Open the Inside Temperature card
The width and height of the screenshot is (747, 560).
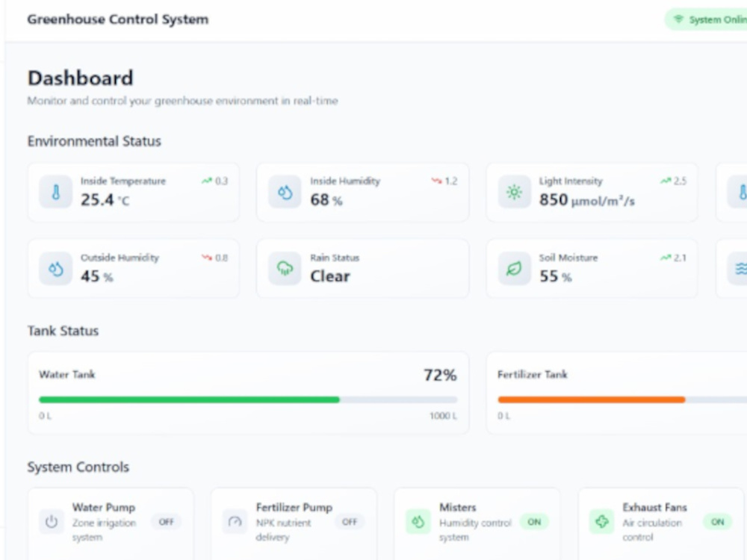coord(134,193)
